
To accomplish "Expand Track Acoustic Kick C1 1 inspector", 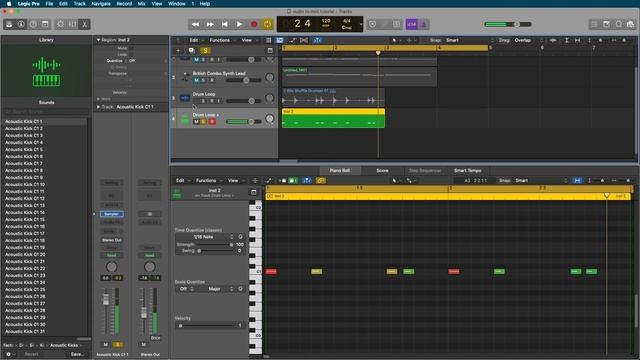I will point(98,107).
